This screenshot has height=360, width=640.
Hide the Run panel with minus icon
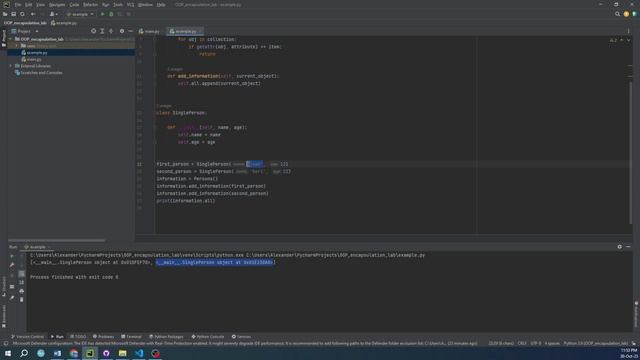tap(628, 247)
